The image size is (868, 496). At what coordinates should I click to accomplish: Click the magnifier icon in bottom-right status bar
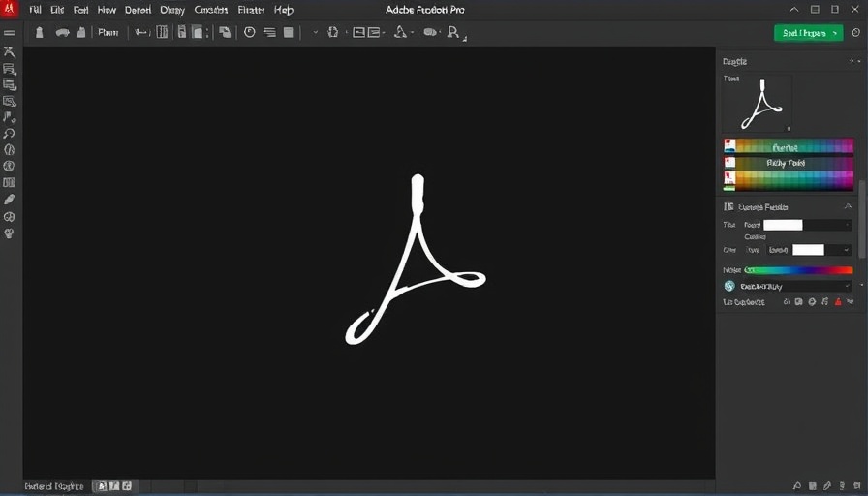(x=797, y=486)
